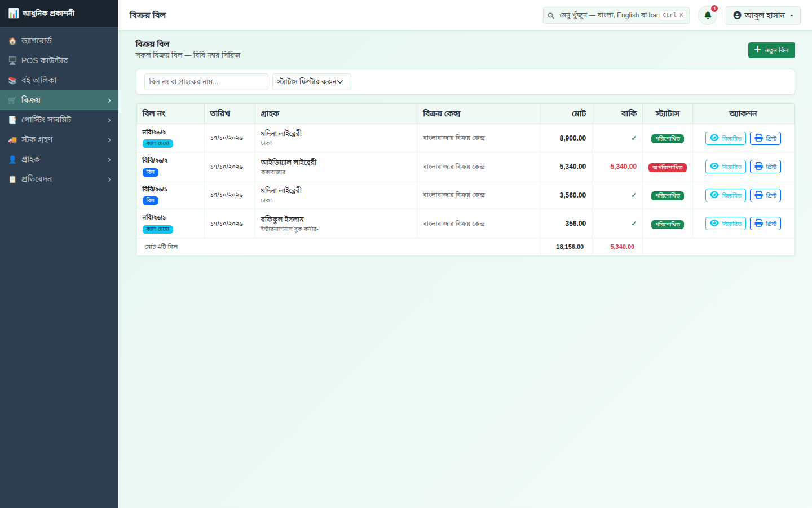This screenshot has height=508, width=812.
Task: Click the total amount 8,900.00
Action: [573, 138]
